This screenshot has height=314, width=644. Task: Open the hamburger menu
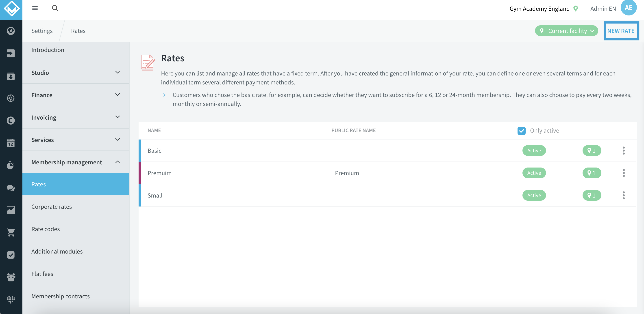[35, 8]
